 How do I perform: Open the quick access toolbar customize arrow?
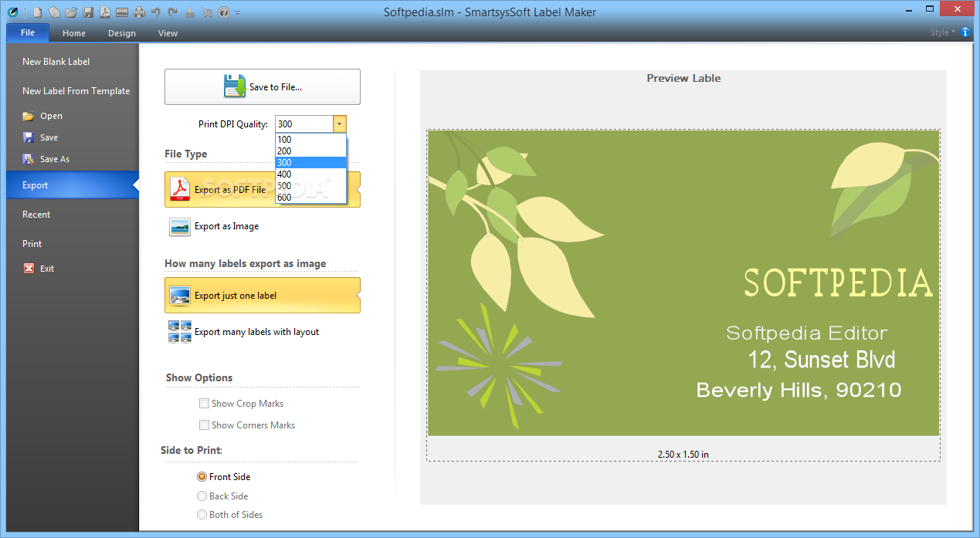tap(237, 13)
